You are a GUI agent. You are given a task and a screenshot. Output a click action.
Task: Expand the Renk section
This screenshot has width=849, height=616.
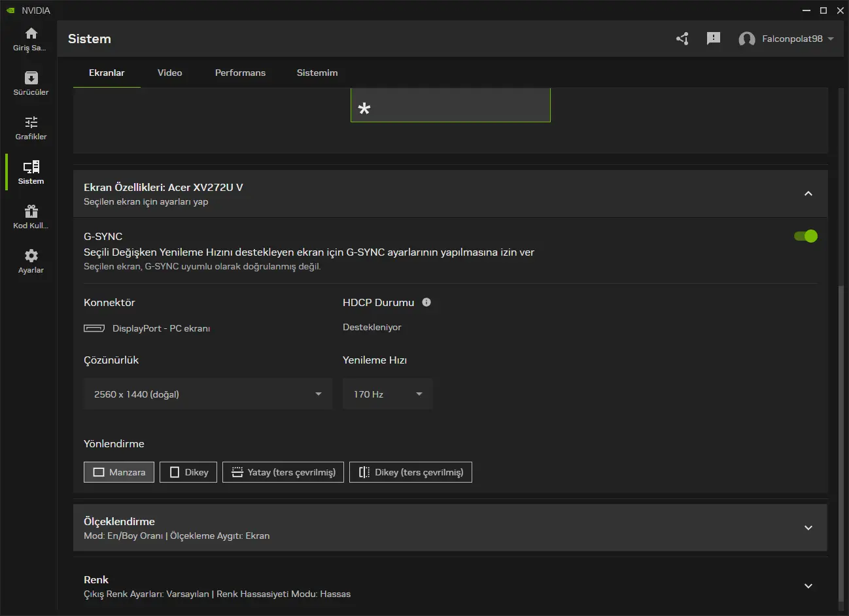(x=808, y=586)
